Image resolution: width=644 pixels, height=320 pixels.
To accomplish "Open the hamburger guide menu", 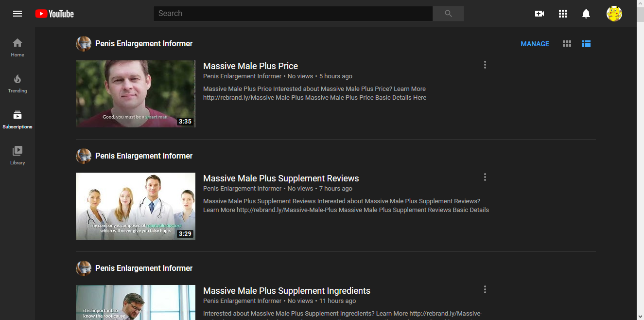I will coord(17,14).
